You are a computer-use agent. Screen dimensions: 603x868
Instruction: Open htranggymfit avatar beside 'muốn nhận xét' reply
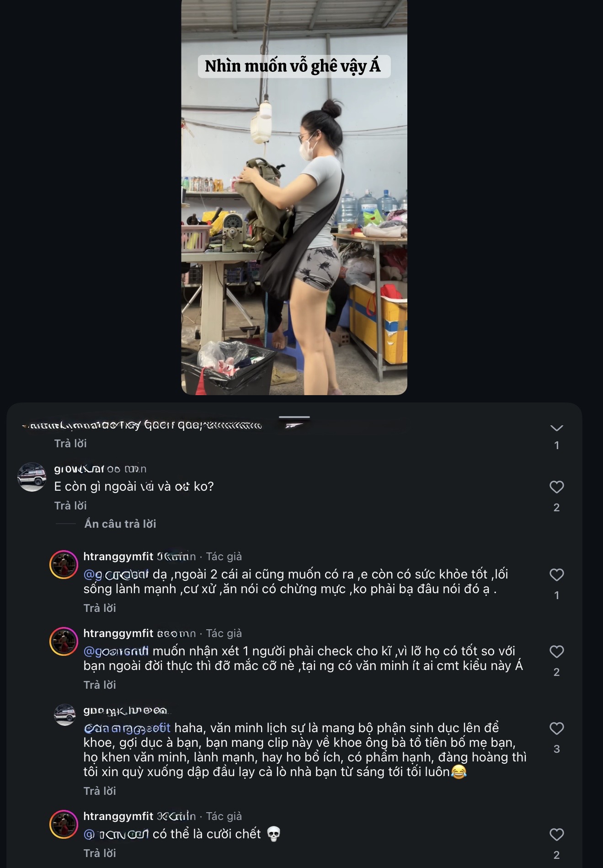click(64, 641)
